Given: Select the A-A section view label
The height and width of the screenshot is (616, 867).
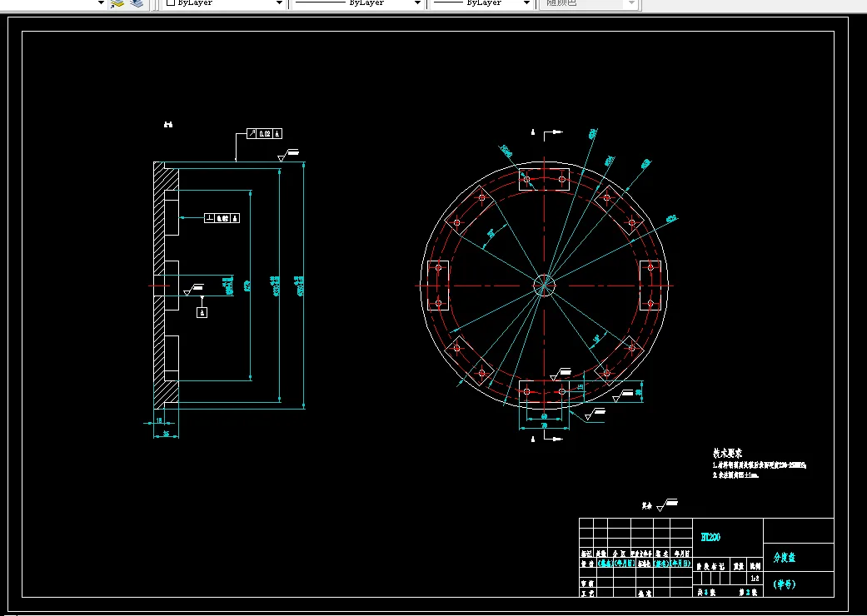Looking at the screenshot, I should pyautogui.click(x=168, y=125).
